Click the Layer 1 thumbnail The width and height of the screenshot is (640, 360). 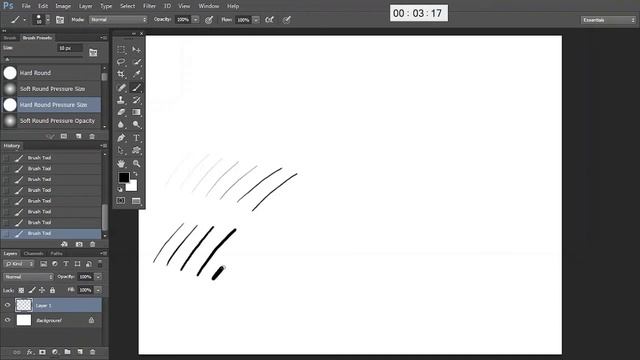[24, 305]
